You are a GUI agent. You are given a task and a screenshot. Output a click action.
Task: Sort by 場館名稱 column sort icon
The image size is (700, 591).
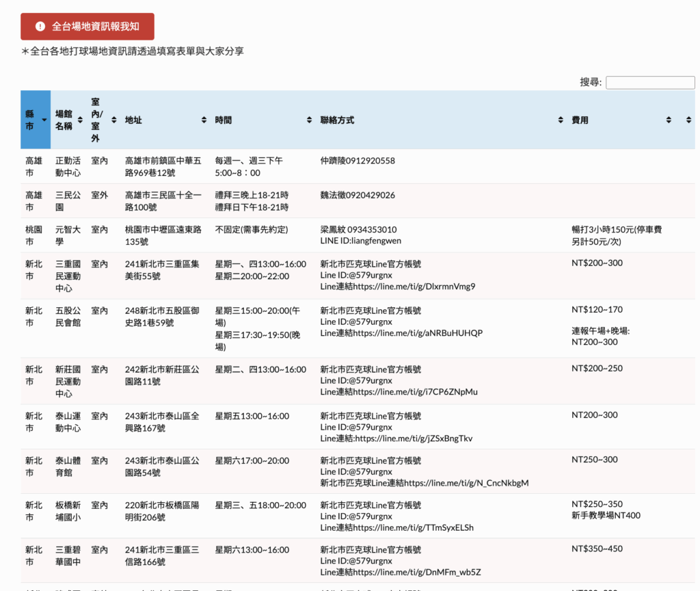click(x=81, y=120)
